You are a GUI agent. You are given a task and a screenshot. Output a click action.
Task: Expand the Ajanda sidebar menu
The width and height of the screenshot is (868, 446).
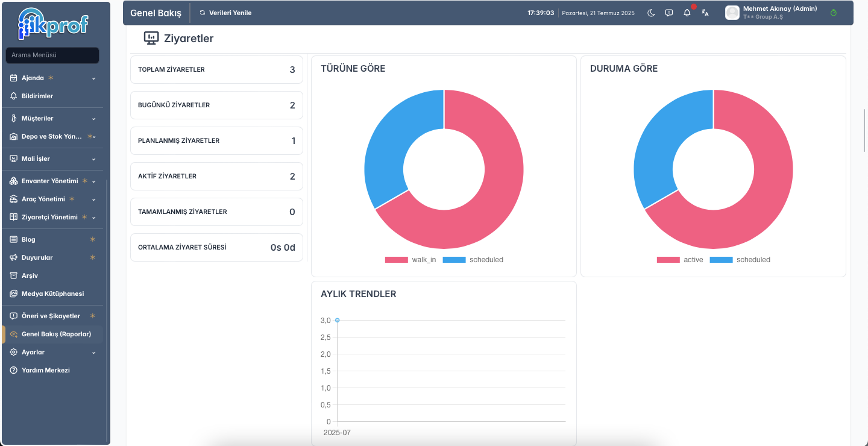[x=52, y=78]
